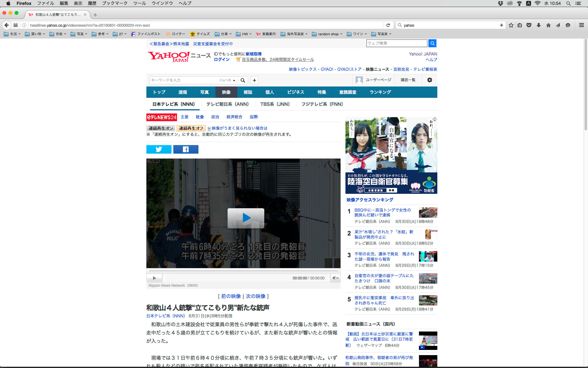588x368 pixels.
Task: Click the Firefox home icon
Action: tap(548, 25)
